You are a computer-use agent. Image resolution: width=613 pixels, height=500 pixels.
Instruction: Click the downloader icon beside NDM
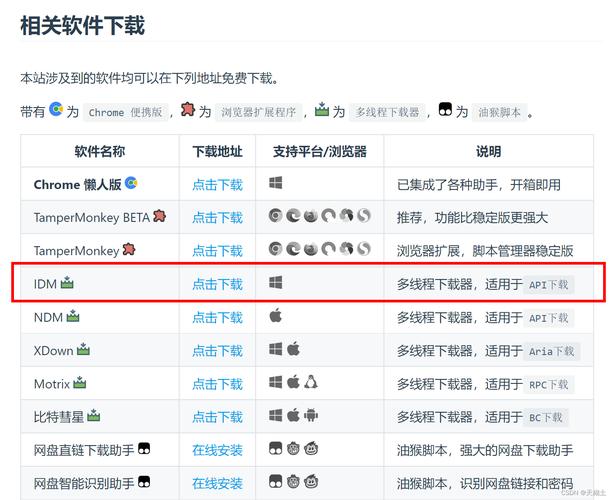click(x=73, y=315)
